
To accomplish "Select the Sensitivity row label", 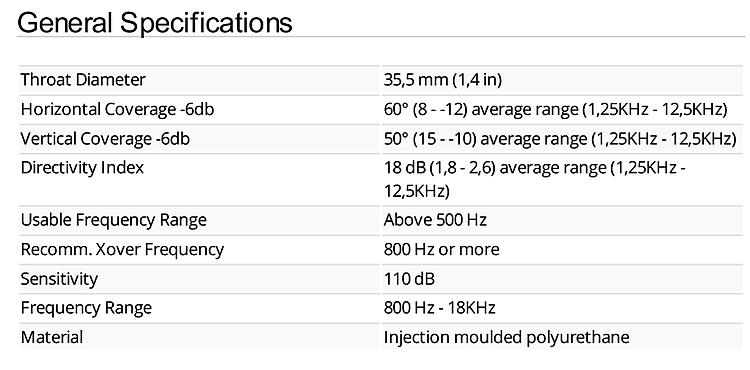I will pos(59,279).
